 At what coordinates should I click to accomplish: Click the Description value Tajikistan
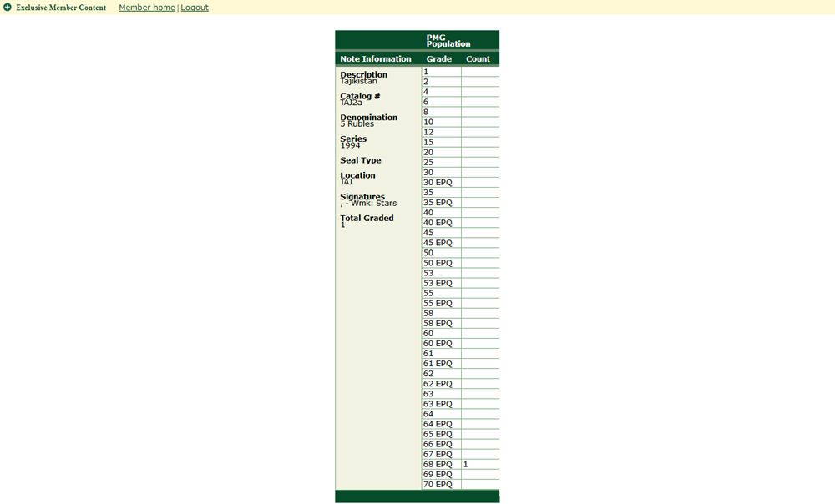pyautogui.click(x=358, y=82)
